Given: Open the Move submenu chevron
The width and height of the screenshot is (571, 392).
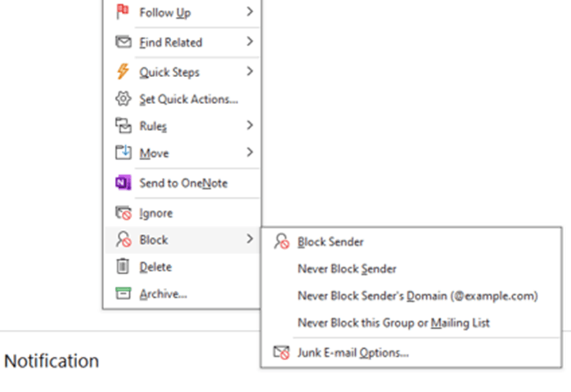Looking at the screenshot, I should 249,153.
